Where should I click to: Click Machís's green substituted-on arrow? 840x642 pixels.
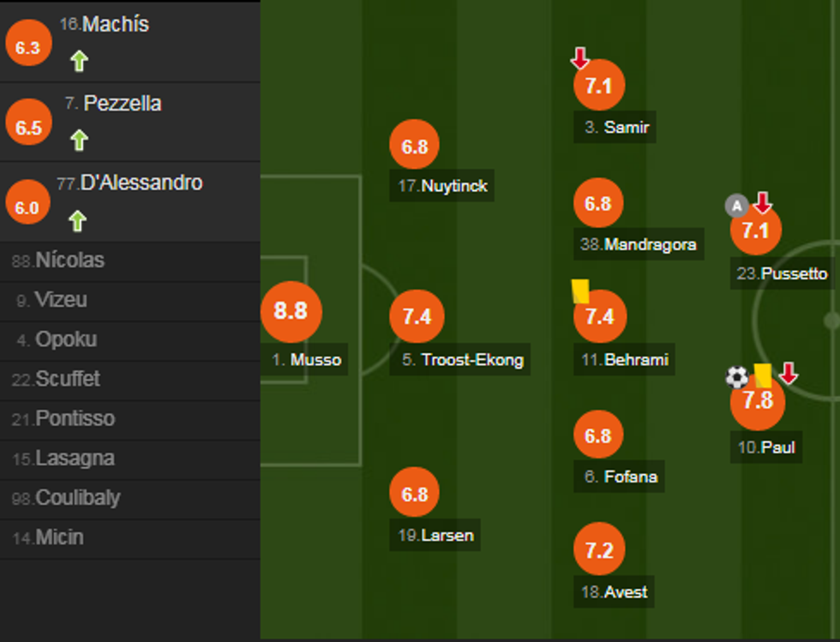79,61
